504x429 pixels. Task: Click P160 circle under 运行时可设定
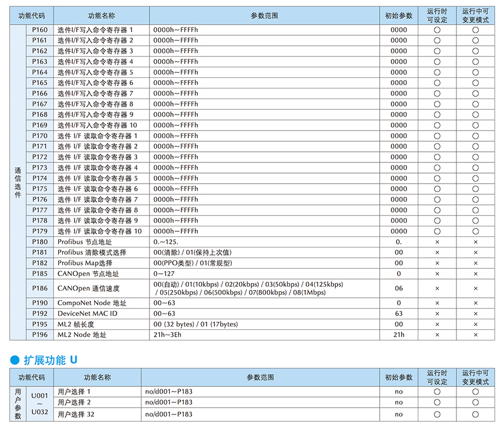437,30
